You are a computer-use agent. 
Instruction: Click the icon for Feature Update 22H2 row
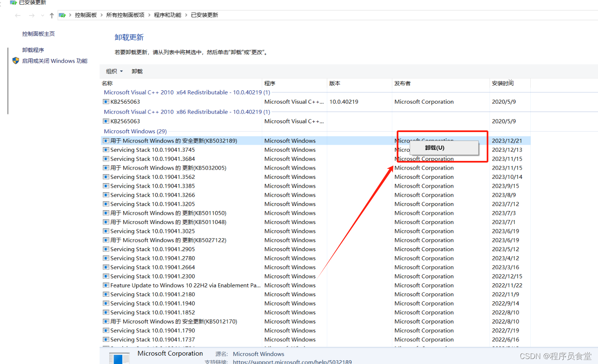[x=106, y=285]
